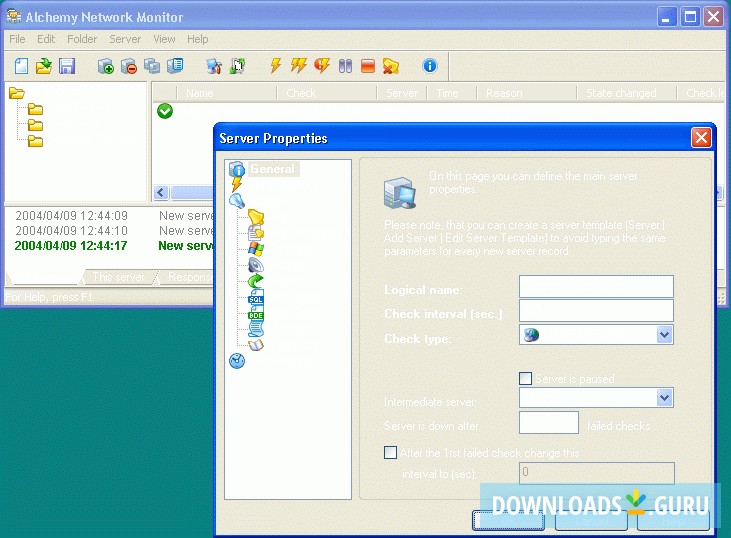The height and width of the screenshot is (538, 731).
Task: Open the Edit menu
Action: [x=46, y=39]
